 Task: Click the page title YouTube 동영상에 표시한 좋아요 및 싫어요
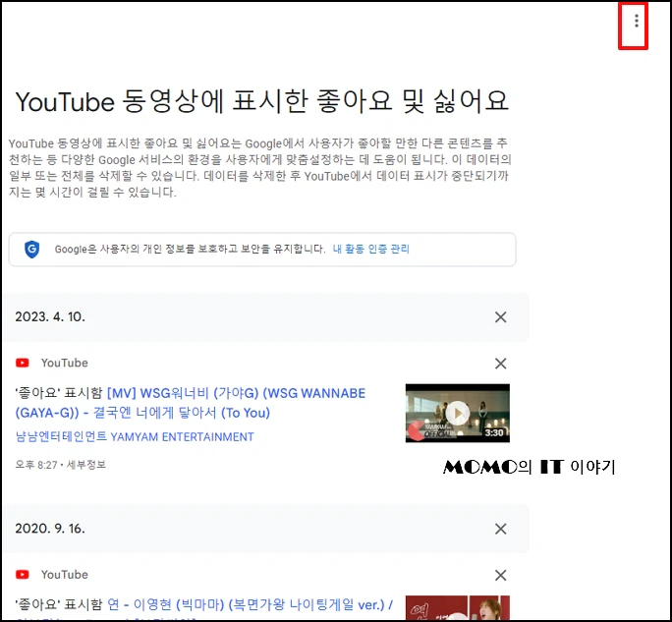click(x=262, y=101)
